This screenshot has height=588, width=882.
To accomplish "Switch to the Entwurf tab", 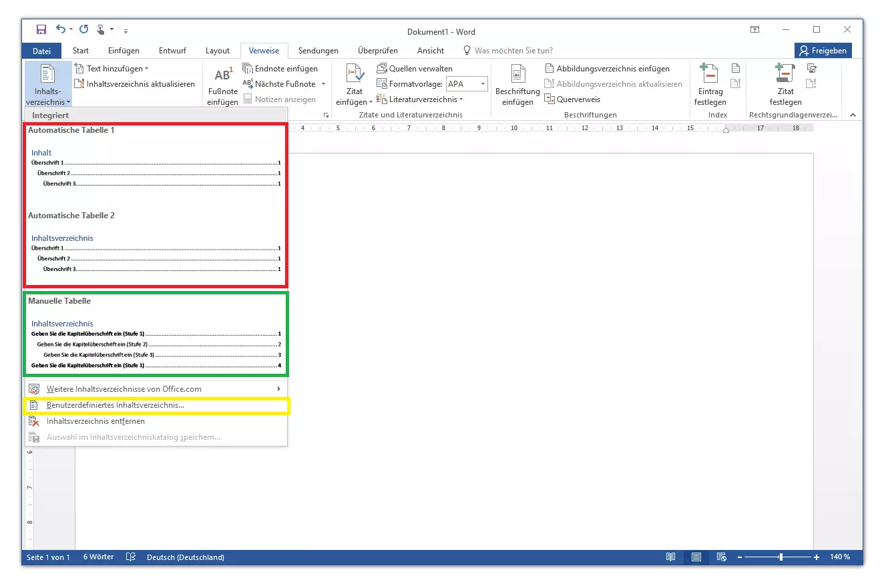I will coord(172,51).
